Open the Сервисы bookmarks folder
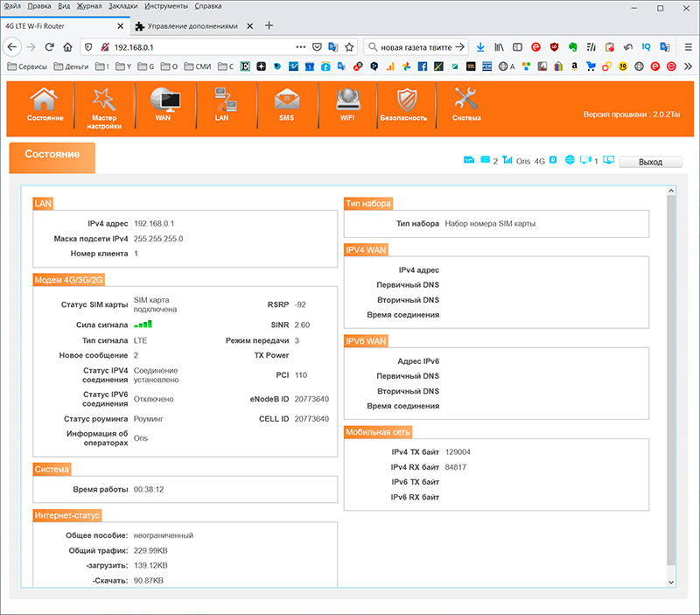This screenshot has height=615, width=700. (27, 66)
